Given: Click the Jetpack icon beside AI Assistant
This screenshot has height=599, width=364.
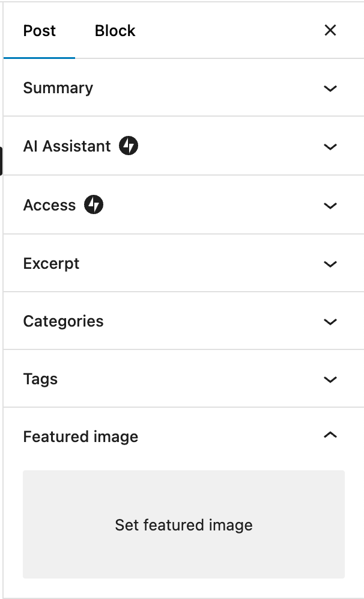Looking at the screenshot, I should [128, 146].
